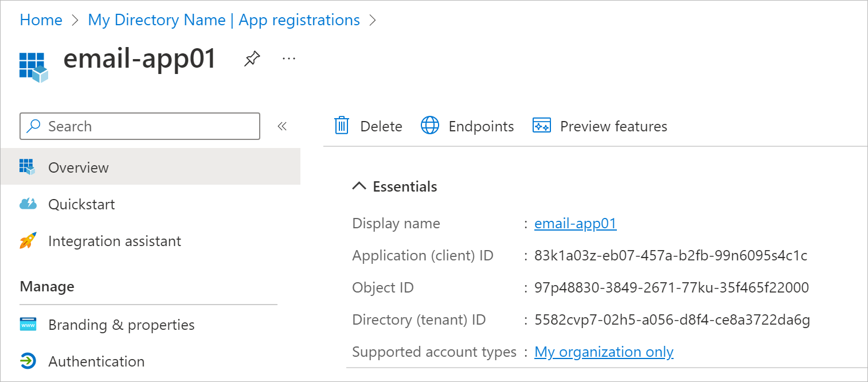This screenshot has height=382, width=868.
Task: Open the ellipsis more-options menu
Action: click(x=289, y=59)
